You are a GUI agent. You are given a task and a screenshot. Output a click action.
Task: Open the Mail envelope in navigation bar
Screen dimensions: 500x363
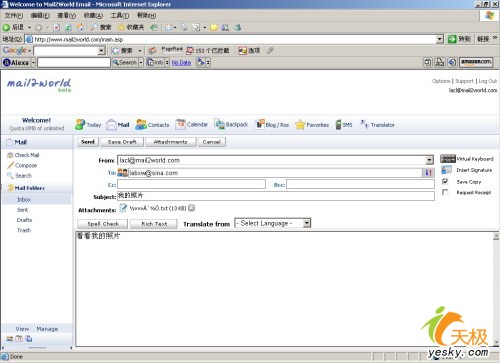click(x=111, y=125)
